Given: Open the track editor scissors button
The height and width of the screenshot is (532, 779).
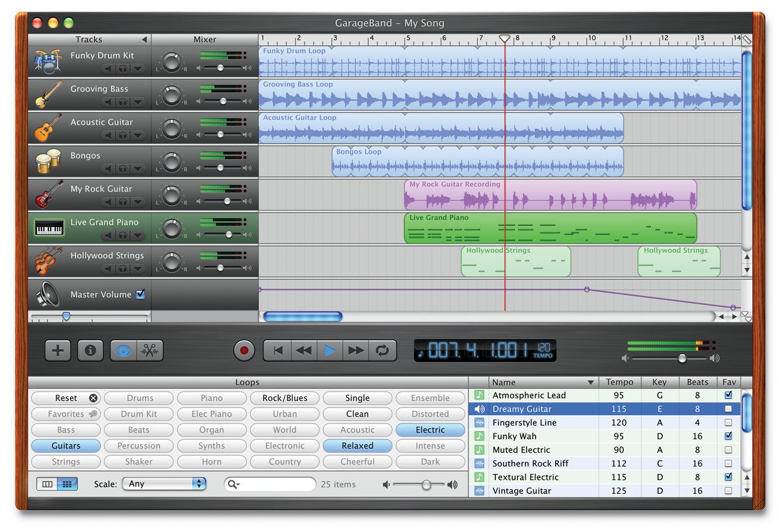Looking at the screenshot, I should tap(150, 350).
